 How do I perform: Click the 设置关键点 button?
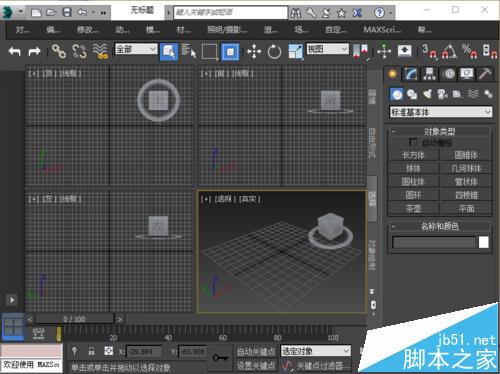(x=256, y=366)
